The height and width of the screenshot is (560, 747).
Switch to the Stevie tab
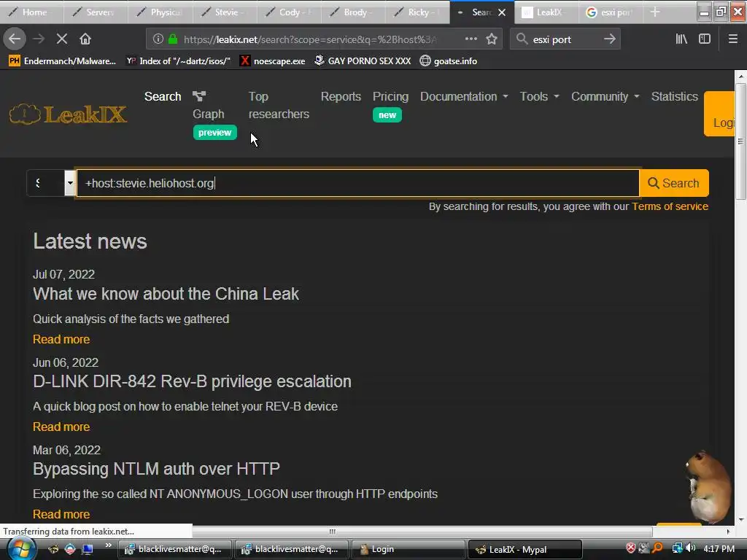[225, 12]
